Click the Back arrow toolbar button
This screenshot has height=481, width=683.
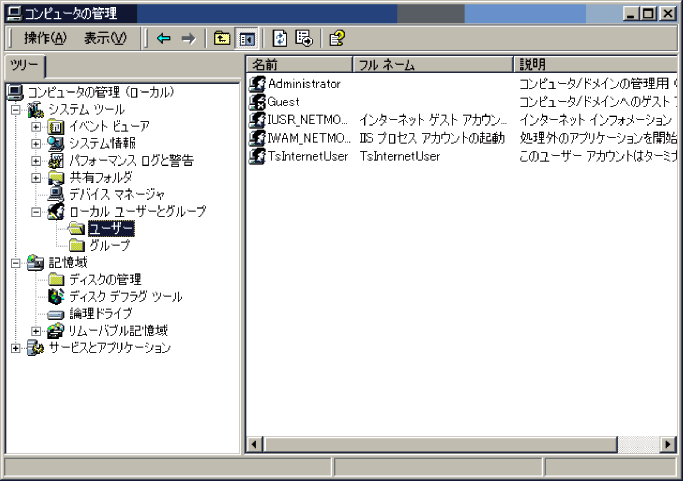point(164,38)
